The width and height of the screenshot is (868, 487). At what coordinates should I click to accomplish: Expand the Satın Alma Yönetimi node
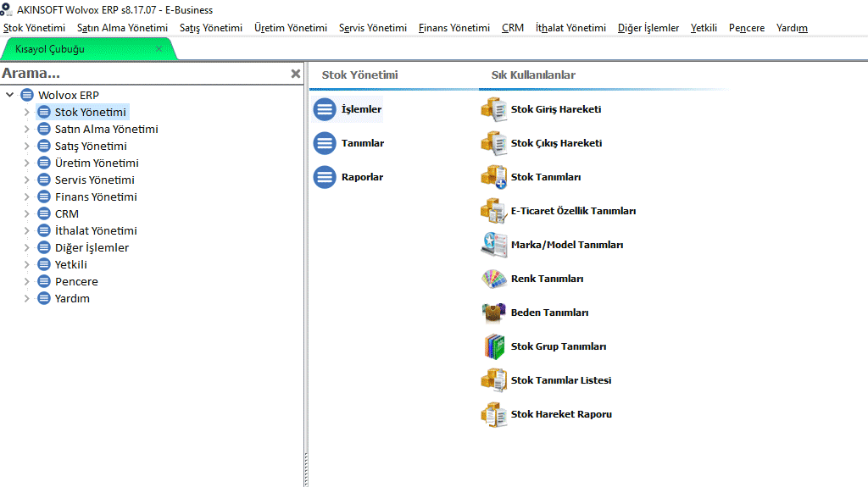26,129
